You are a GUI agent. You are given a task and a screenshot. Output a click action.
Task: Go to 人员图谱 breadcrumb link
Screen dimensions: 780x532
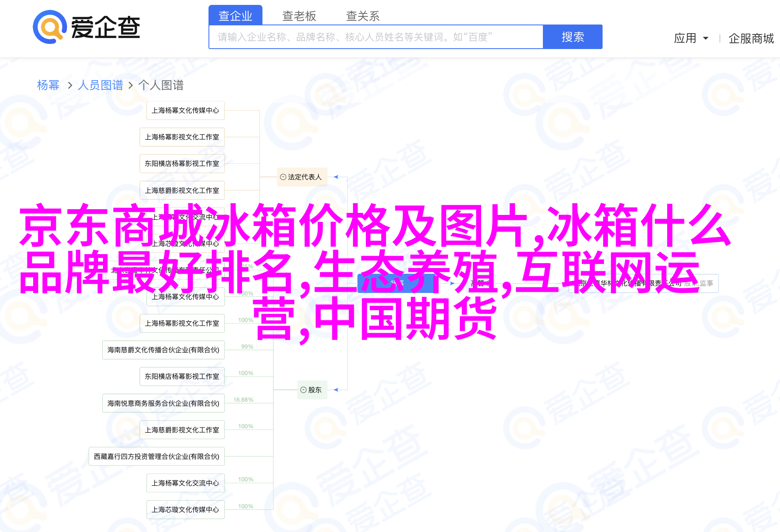pyautogui.click(x=100, y=85)
